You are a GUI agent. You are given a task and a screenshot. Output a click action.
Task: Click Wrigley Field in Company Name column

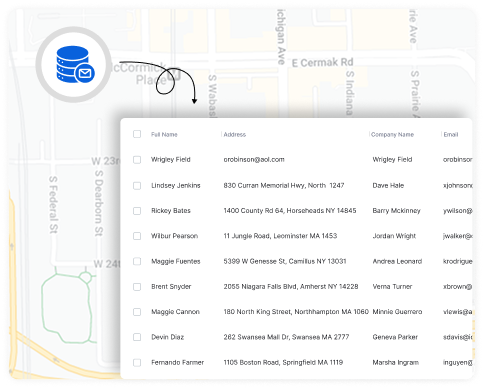point(392,160)
